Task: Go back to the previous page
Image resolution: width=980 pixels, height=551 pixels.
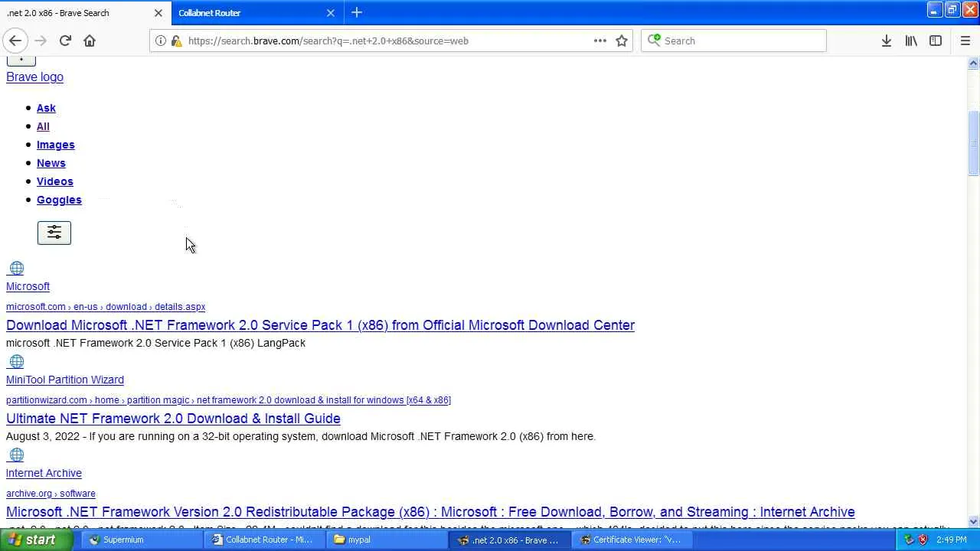Action: [15, 41]
